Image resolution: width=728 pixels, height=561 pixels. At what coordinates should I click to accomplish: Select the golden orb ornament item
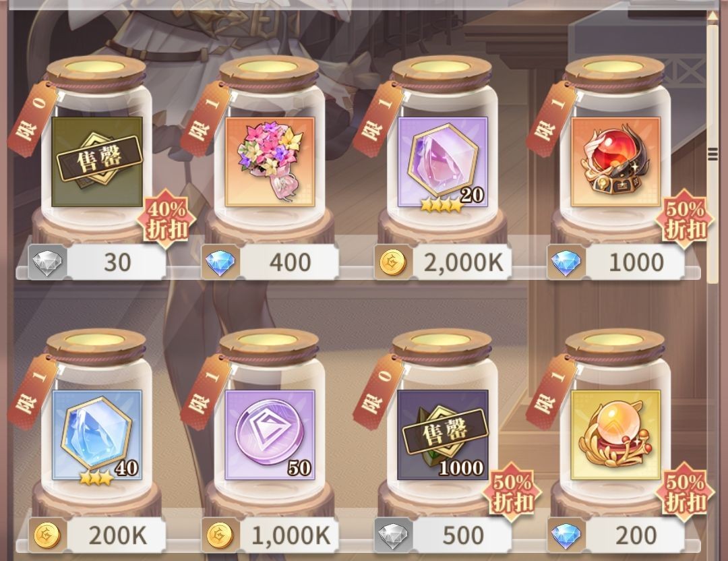click(615, 435)
